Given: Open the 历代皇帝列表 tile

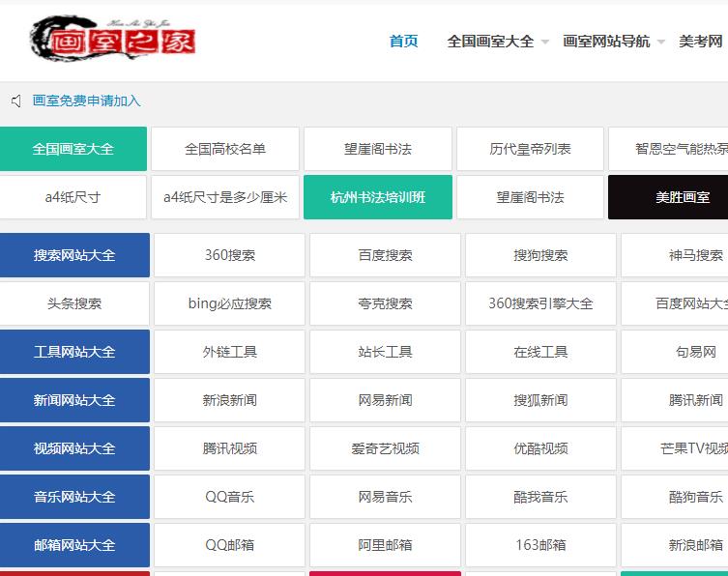Looking at the screenshot, I should (x=530, y=149).
